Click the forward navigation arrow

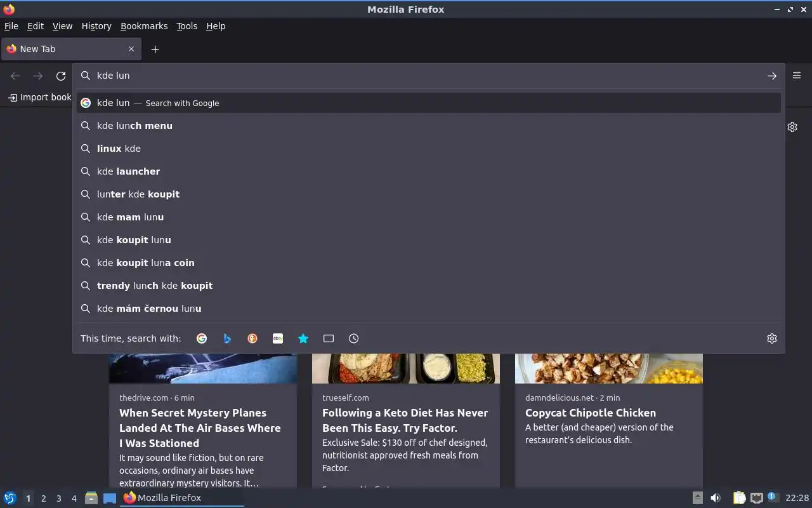tap(38, 76)
